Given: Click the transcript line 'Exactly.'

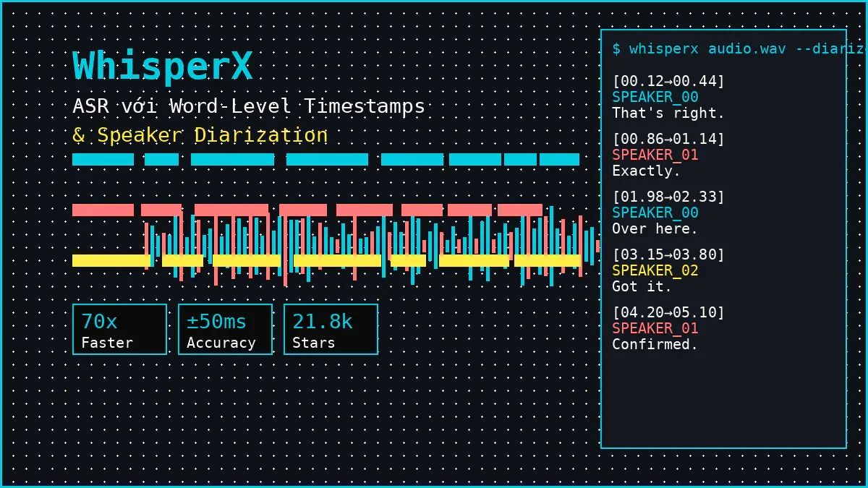Looking at the screenshot, I should point(647,171).
